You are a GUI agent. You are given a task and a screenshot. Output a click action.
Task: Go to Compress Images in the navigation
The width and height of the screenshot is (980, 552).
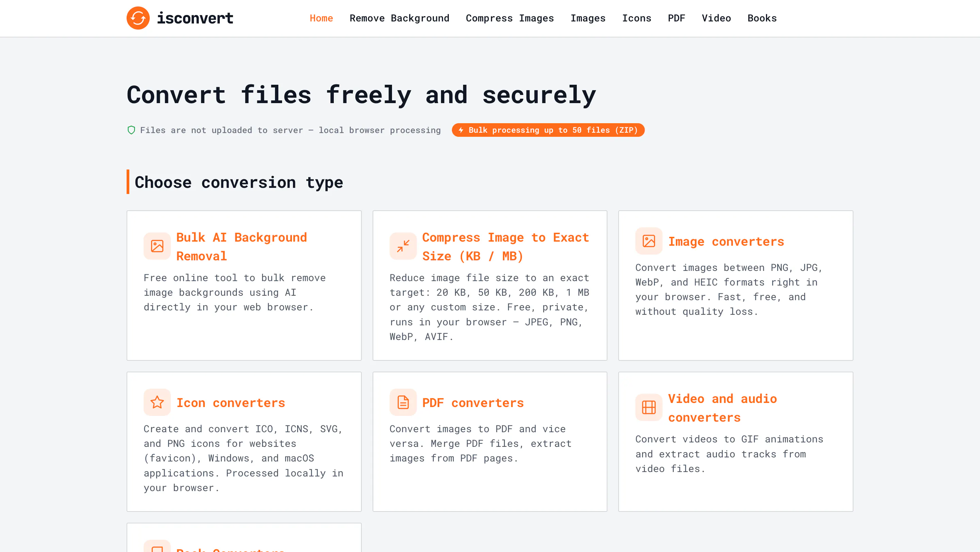click(510, 18)
